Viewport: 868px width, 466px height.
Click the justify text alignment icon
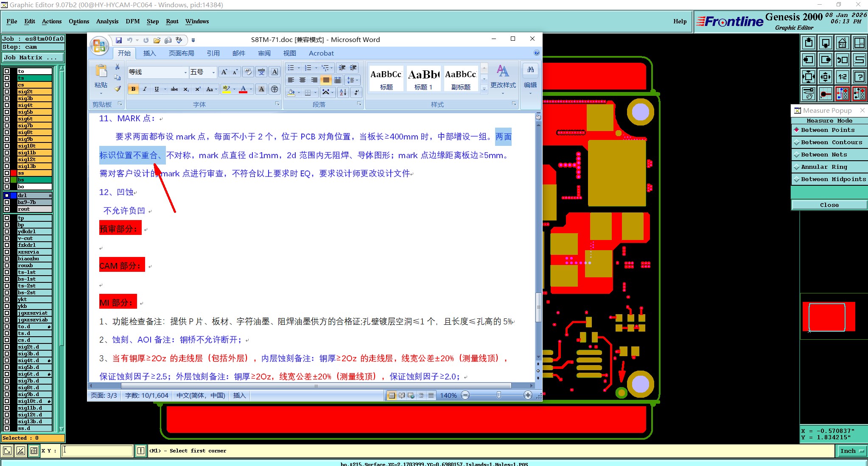click(326, 80)
